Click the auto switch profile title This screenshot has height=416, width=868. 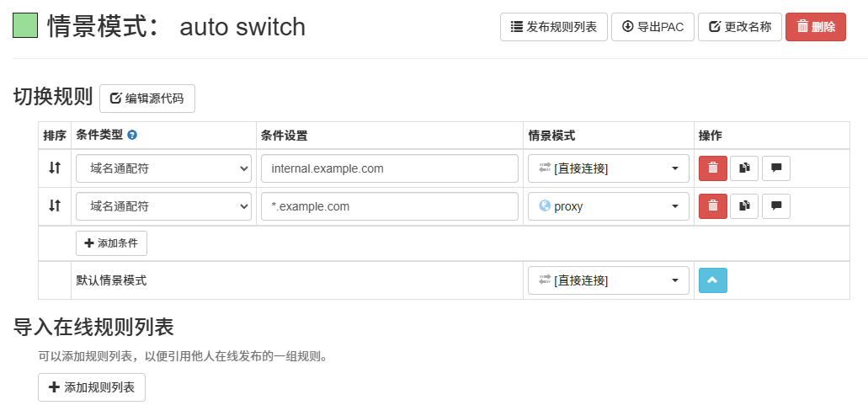pyautogui.click(x=242, y=27)
